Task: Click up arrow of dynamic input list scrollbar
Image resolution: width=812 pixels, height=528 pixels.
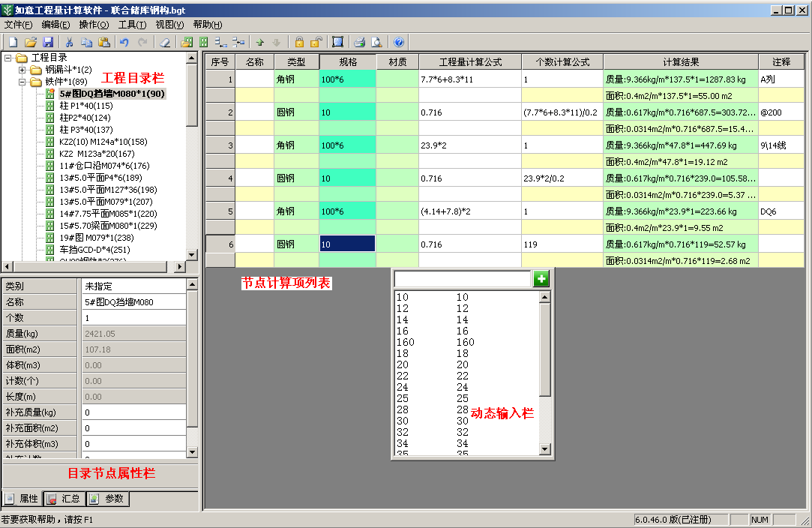Action: pos(545,298)
